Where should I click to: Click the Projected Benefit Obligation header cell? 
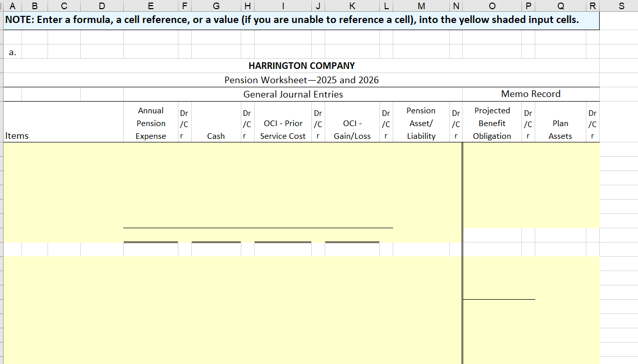click(492, 123)
